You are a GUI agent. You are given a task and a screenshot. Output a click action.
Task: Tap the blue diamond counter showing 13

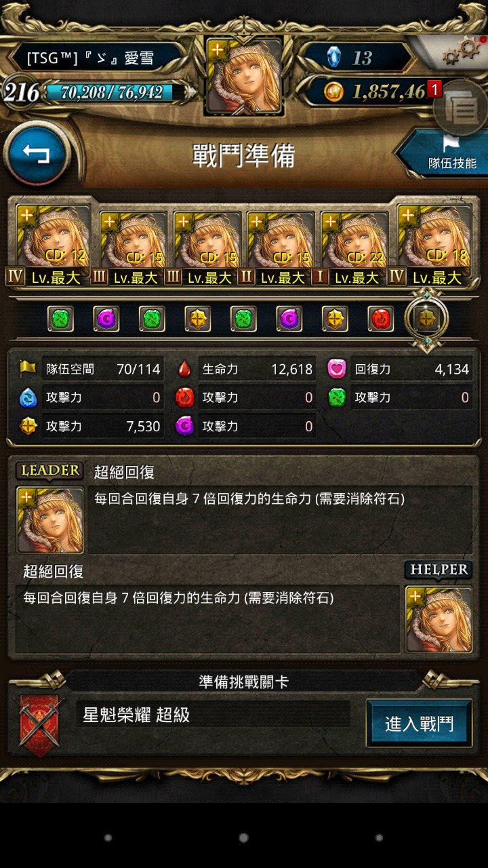(355, 57)
